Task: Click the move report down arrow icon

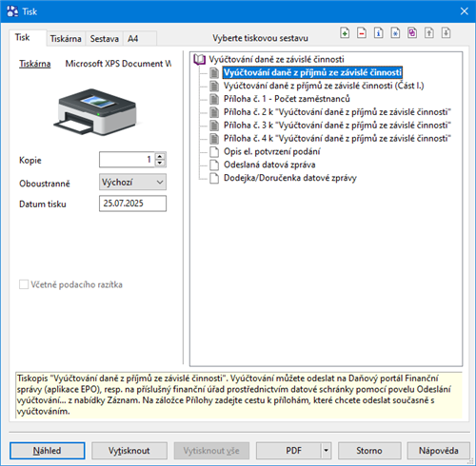Action: pyautogui.click(x=446, y=33)
